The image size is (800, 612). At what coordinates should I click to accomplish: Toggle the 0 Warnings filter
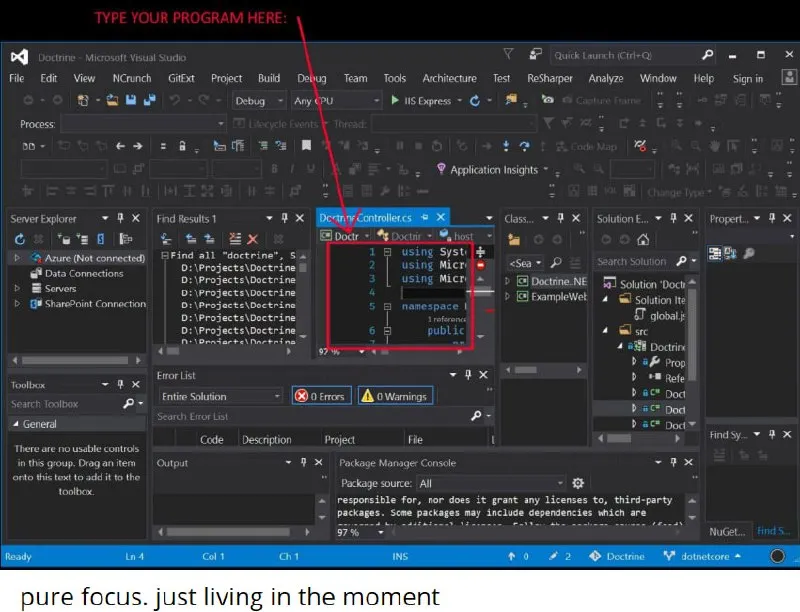tap(395, 396)
